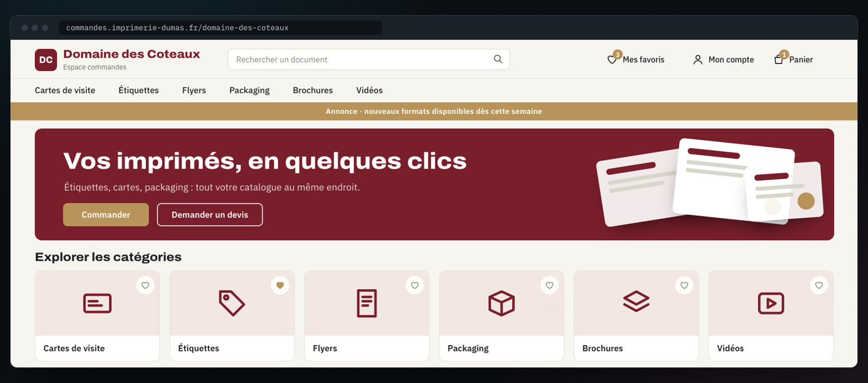
Task: Open the Cartes de visite card label
Action: (74, 348)
